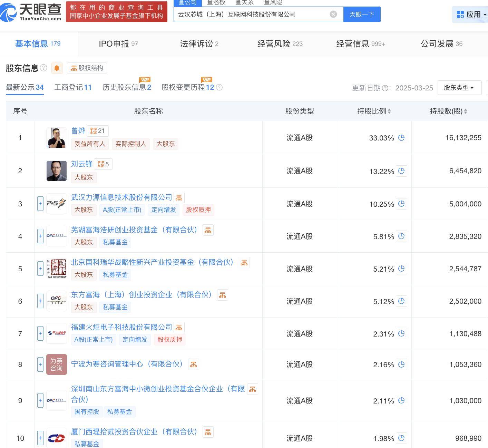
Task: Click help icon beside 股权变更历程 tab
Action: tap(219, 87)
